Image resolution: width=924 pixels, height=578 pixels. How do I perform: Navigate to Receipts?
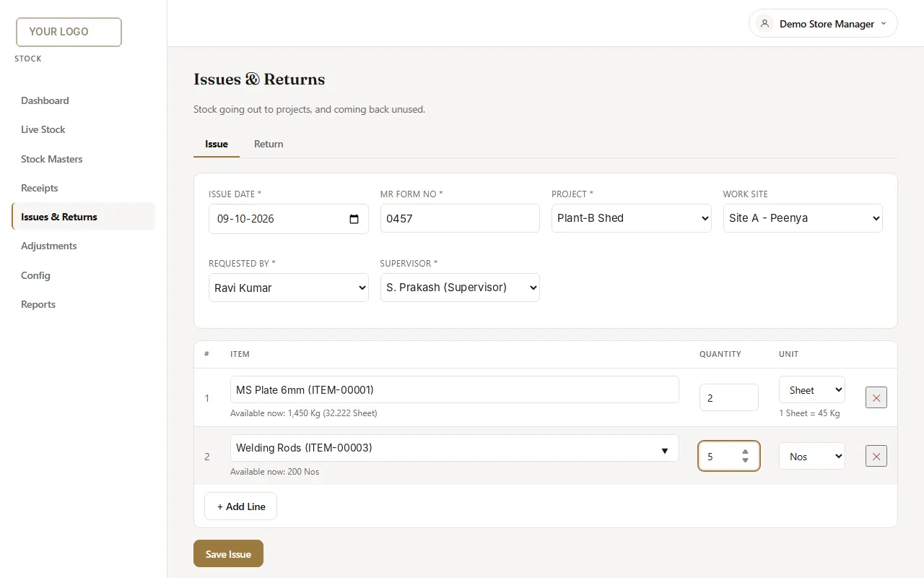coord(83,188)
